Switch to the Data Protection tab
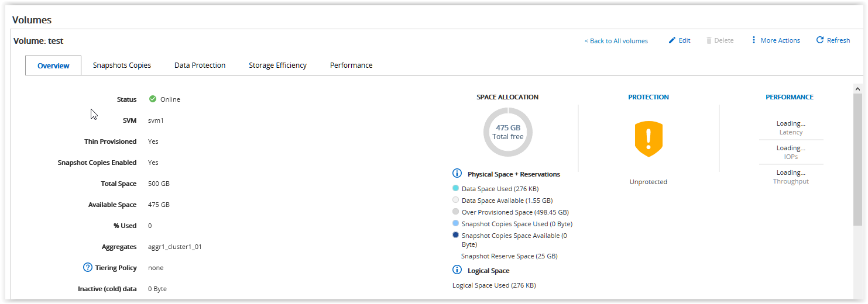 (x=200, y=65)
